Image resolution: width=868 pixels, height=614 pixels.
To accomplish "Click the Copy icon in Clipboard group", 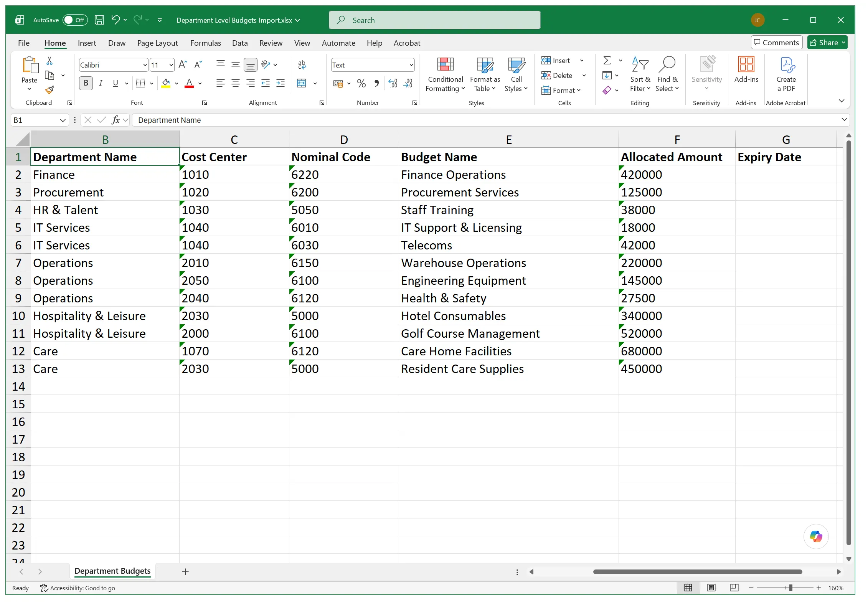I will (50, 75).
